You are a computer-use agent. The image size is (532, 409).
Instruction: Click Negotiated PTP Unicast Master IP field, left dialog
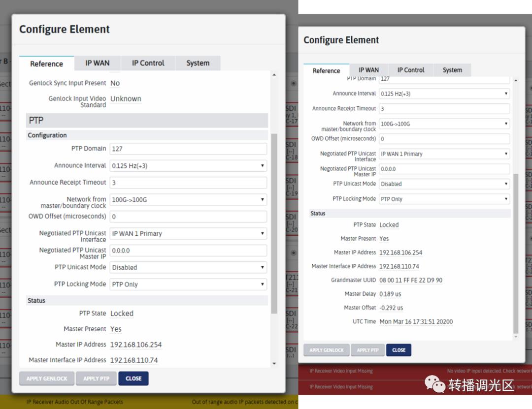(x=188, y=251)
